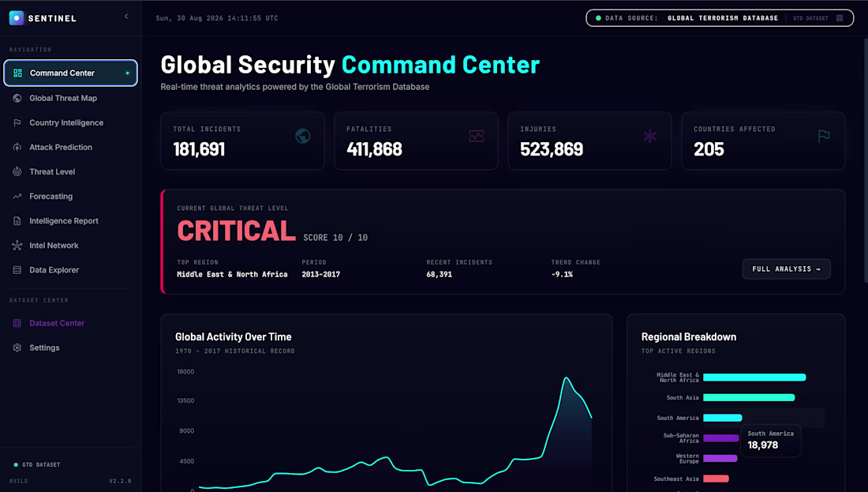Click the South Asia bar in Regional Breakdown
This screenshot has height=492, width=868.
(749, 398)
